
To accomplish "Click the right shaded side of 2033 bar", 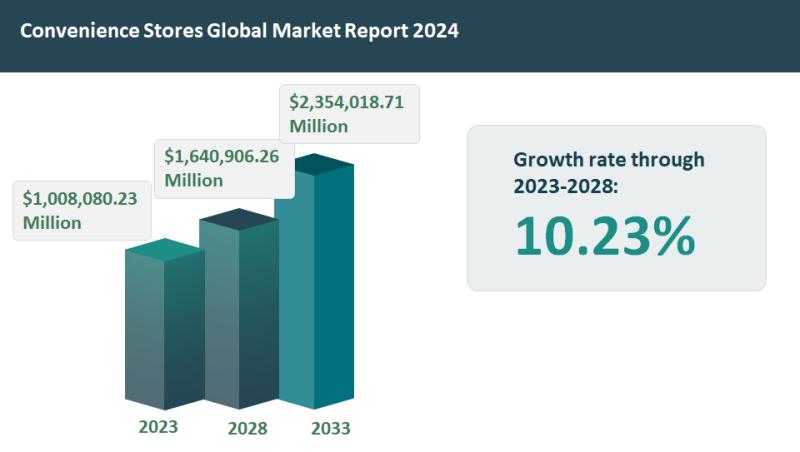I will (334, 286).
